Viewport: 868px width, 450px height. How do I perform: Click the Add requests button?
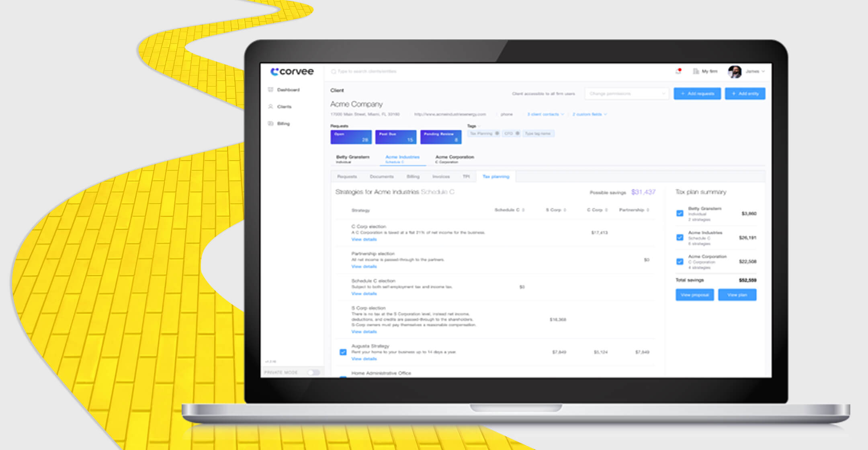click(697, 94)
